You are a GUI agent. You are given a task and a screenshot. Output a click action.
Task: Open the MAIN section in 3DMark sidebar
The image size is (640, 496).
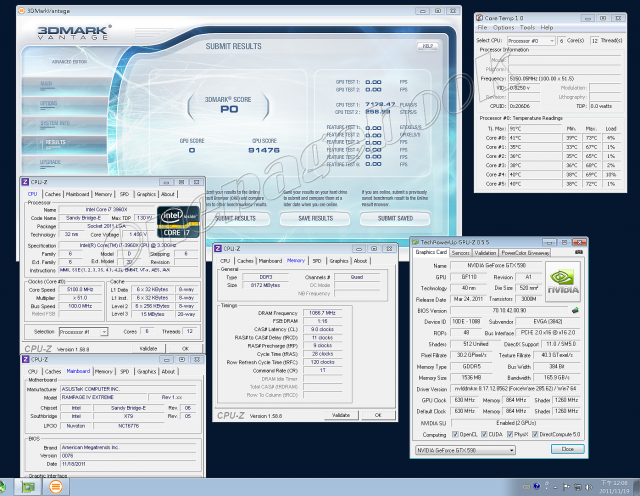pos(65,85)
